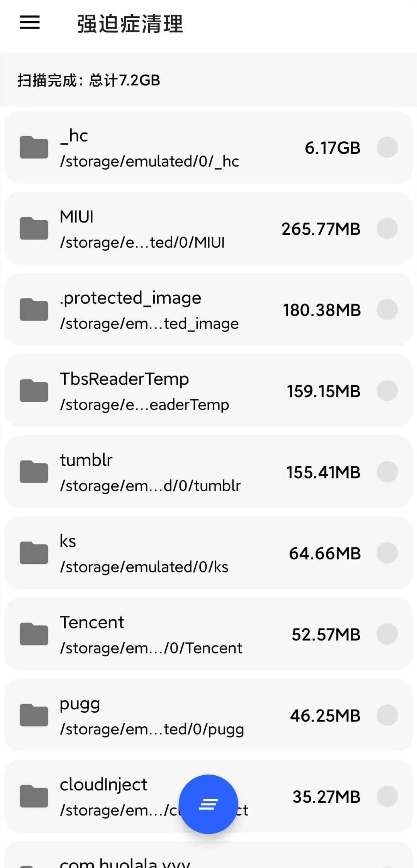Open the hamburger navigation menu
This screenshot has width=417, height=868.
[x=30, y=22]
